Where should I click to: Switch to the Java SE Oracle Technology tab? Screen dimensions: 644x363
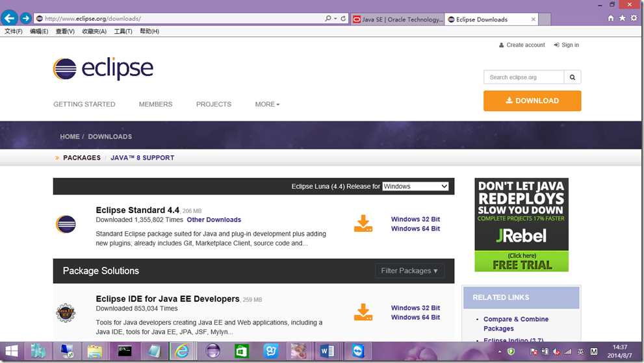click(398, 19)
